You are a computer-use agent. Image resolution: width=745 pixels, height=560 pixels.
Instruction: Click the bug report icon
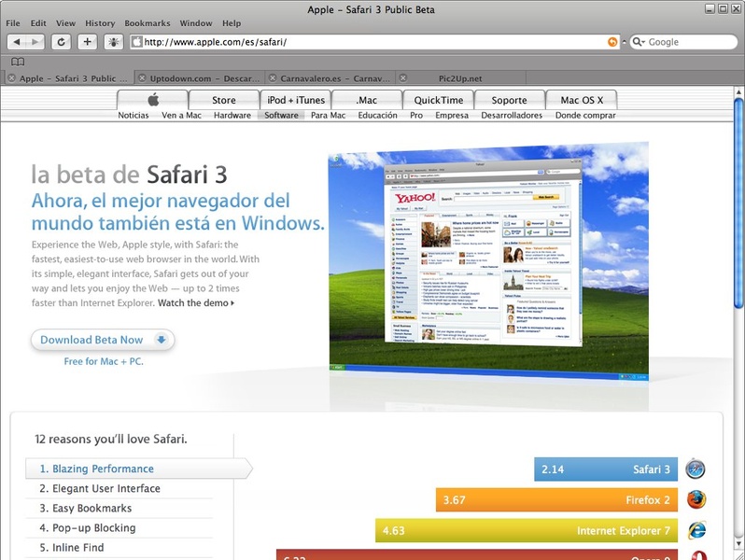tap(113, 42)
